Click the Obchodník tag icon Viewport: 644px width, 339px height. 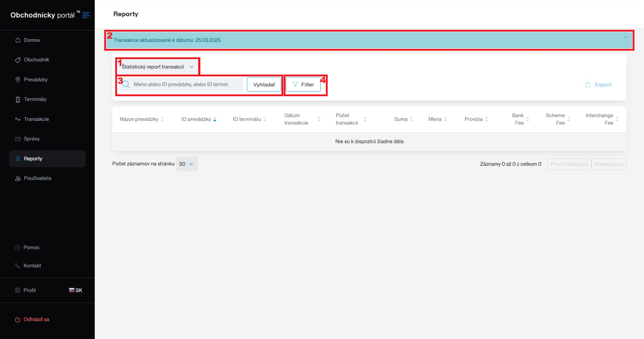click(x=18, y=60)
